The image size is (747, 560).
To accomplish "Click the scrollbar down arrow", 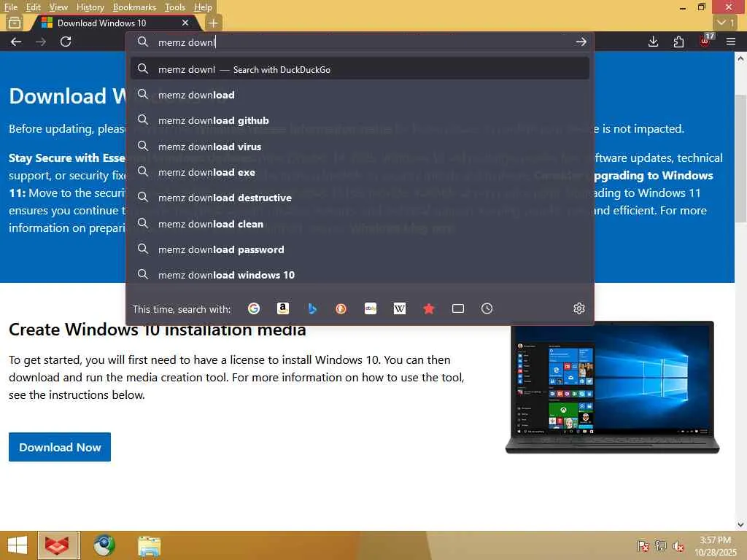I will [x=740, y=525].
